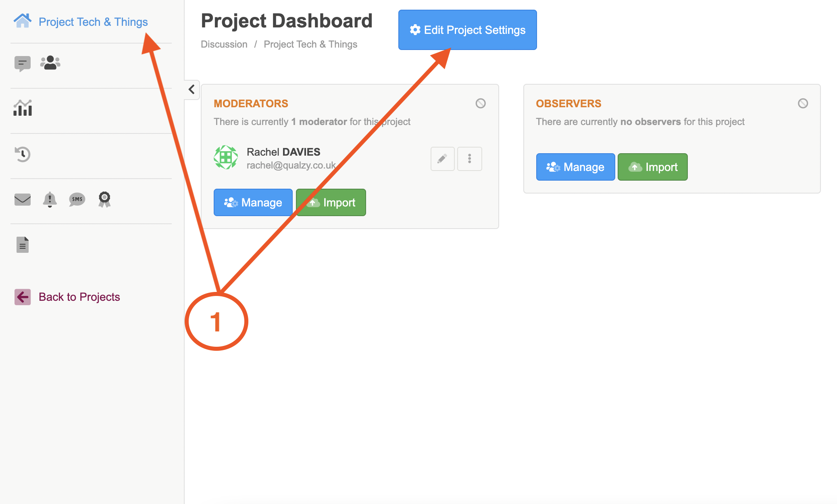837x504 pixels.
Task: Click the Discussion breadcrumb link
Action: click(x=224, y=44)
